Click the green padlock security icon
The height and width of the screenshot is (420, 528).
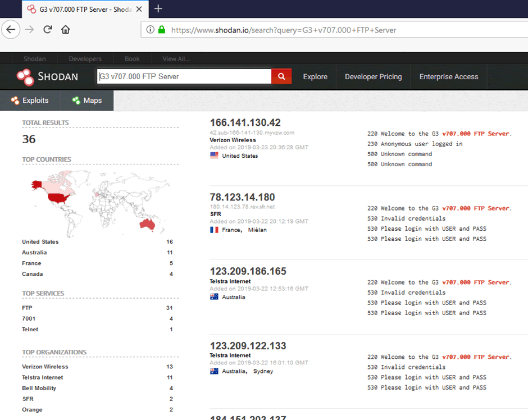point(162,30)
